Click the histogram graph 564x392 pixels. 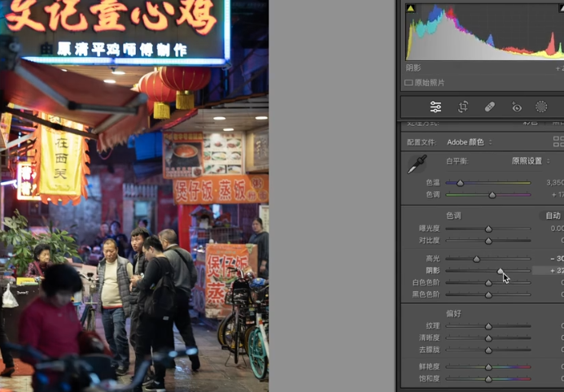(484, 32)
